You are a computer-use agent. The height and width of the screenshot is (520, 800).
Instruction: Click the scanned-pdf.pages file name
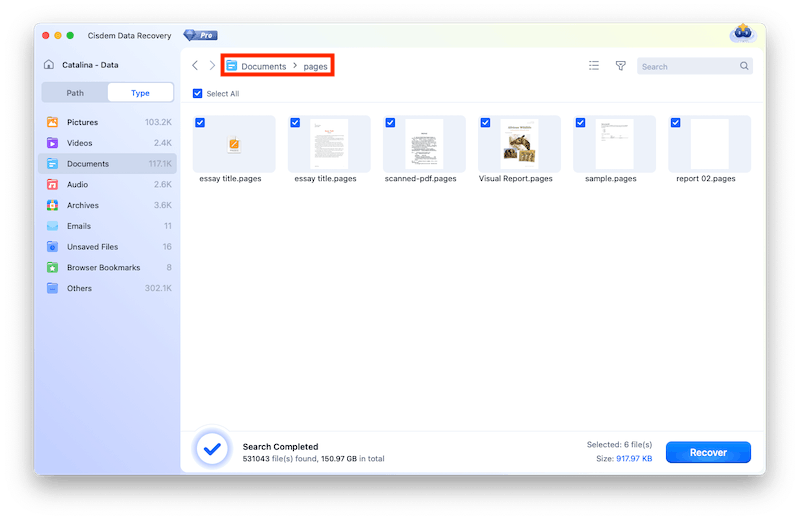(420, 179)
